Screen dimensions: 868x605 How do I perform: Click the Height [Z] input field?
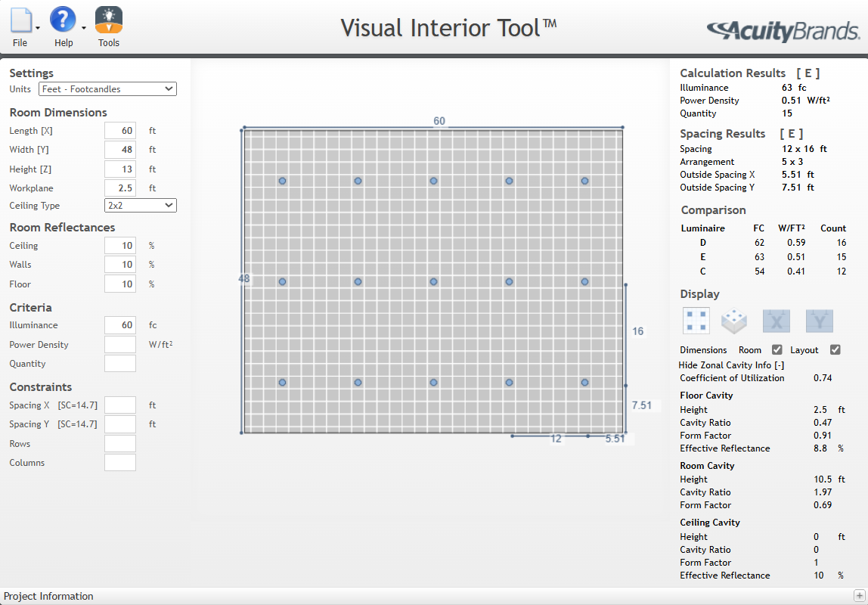pyautogui.click(x=120, y=169)
